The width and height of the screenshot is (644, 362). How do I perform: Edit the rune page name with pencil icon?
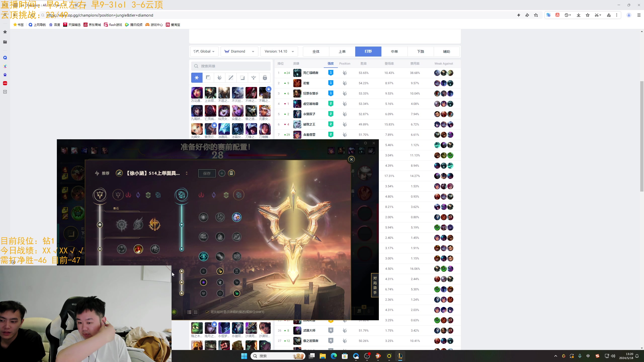tap(119, 173)
